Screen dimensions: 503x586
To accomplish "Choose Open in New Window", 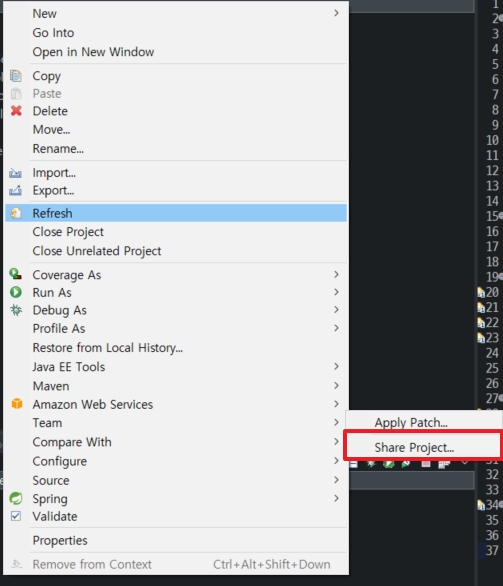I will [93, 52].
